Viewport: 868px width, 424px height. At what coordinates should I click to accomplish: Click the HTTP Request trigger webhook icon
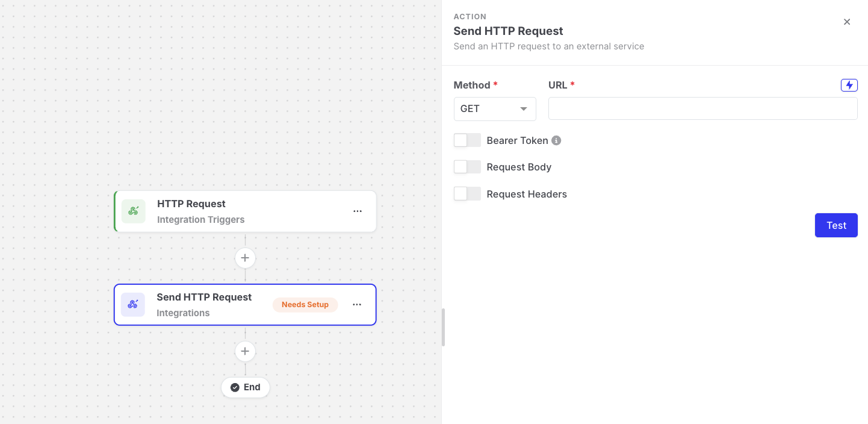coord(133,211)
